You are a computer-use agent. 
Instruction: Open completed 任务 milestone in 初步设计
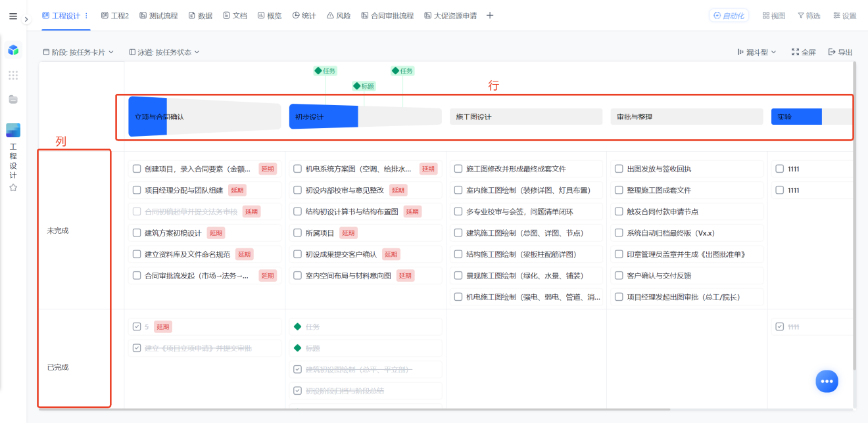coord(365,326)
